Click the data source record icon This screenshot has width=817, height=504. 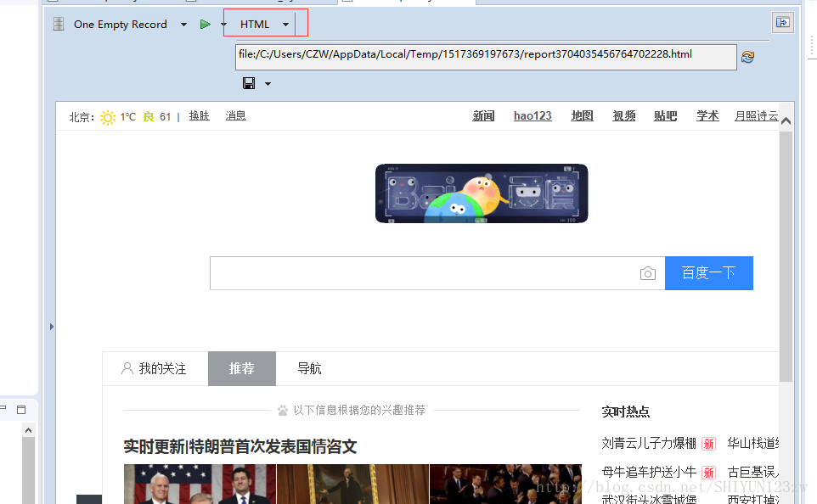click(59, 24)
